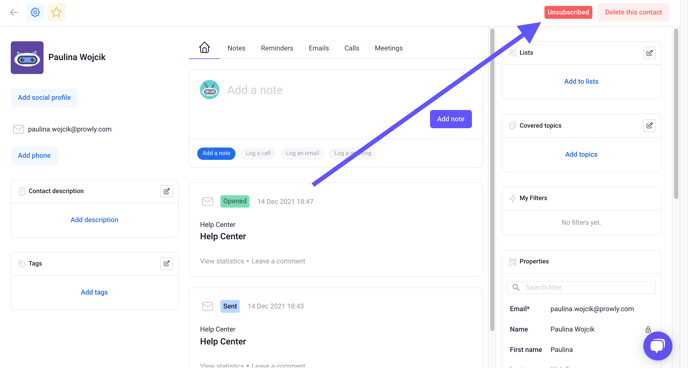Switch to the Calls tab
Screen dimensions: 688x368
click(x=351, y=48)
